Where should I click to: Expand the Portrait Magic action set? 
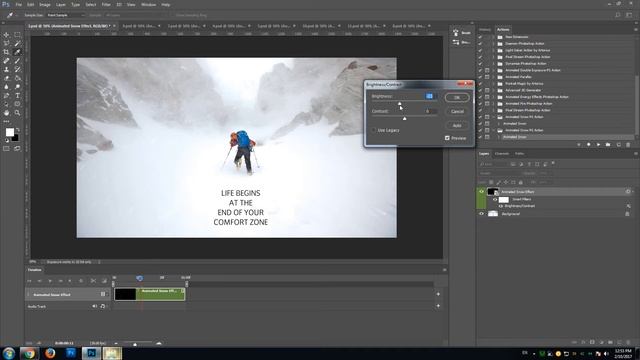coord(493,84)
